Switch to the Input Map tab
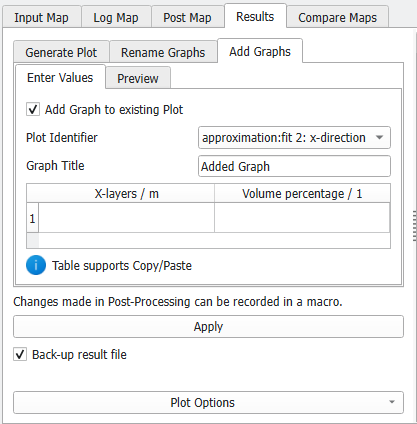This screenshot has height=424, width=417. tap(41, 17)
